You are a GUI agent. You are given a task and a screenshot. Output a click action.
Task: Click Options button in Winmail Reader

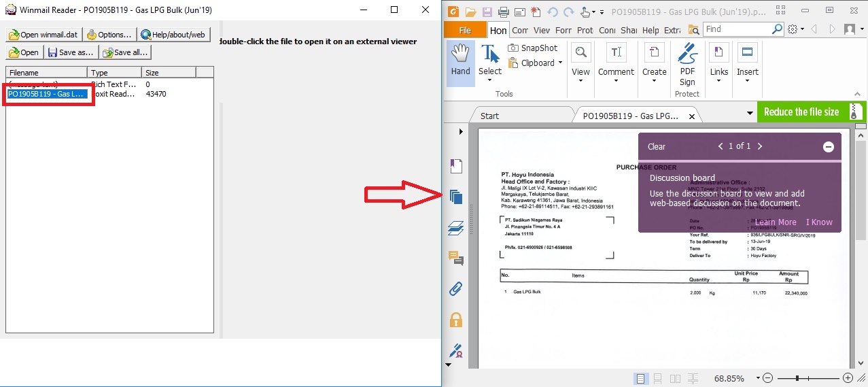(109, 35)
